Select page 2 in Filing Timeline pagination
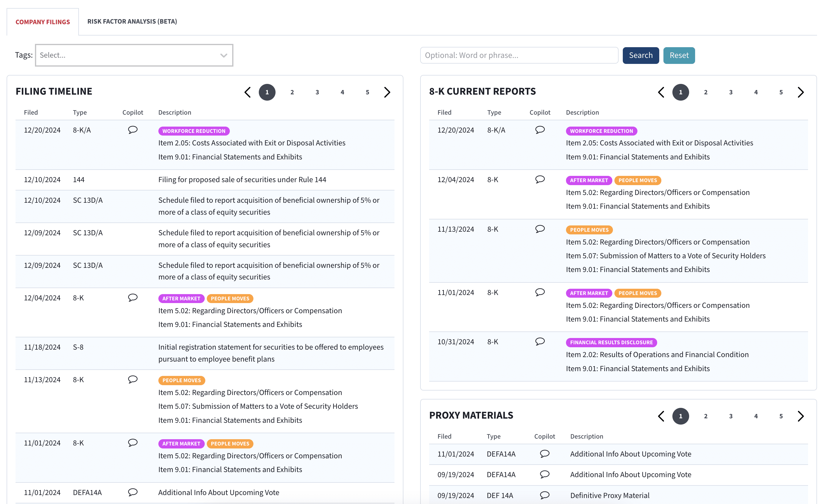 [x=292, y=92]
